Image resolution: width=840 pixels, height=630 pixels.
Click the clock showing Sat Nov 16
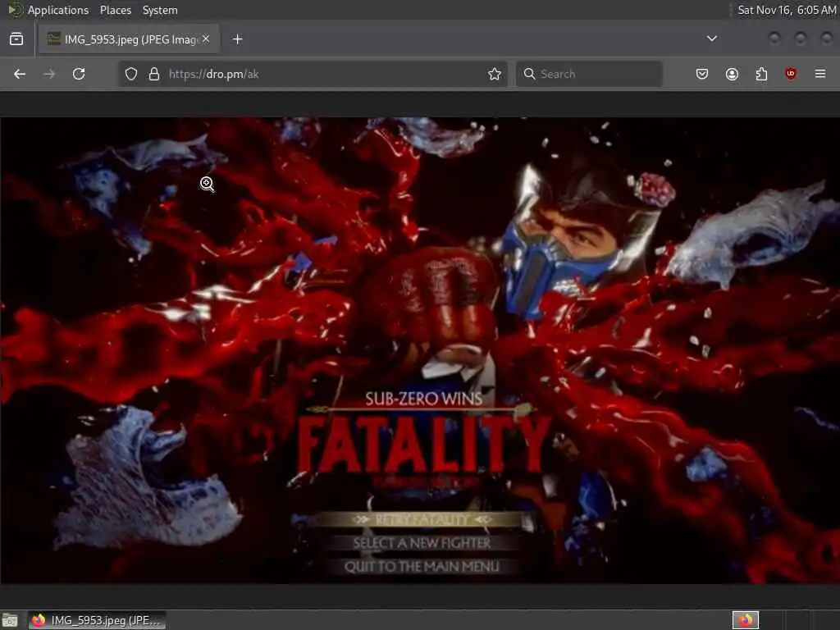787,10
